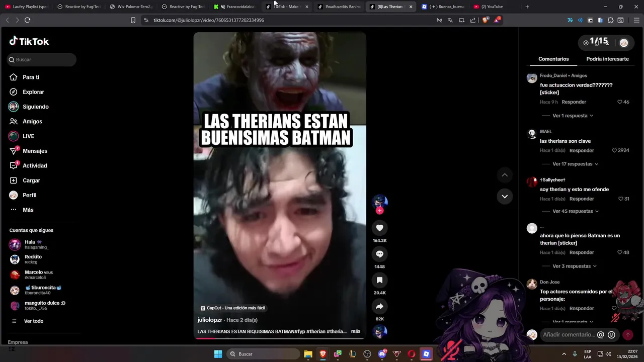Like the video with heart icon
This screenshot has width=644, height=362.
[380, 228]
